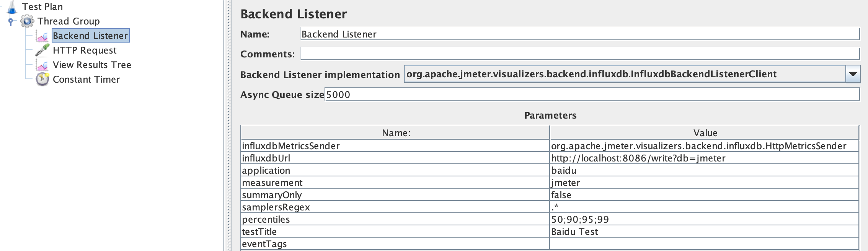Select HTTP Request in the tree
Screen dimensions: 868x251
(85, 51)
